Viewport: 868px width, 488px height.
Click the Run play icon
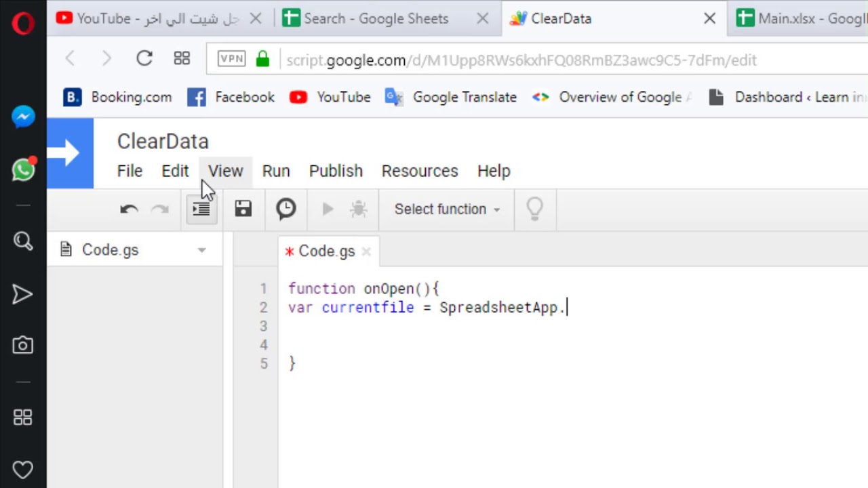click(328, 209)
